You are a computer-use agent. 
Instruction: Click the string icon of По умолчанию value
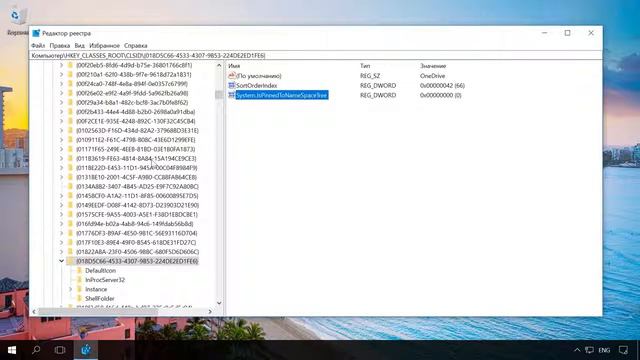pyautogui.click(x=232, y=76)
